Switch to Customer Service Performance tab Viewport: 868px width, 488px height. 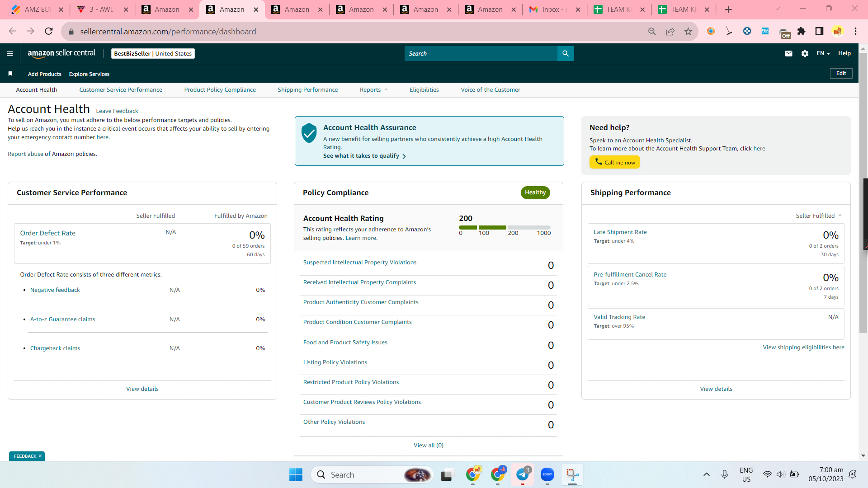coord(121,89)
